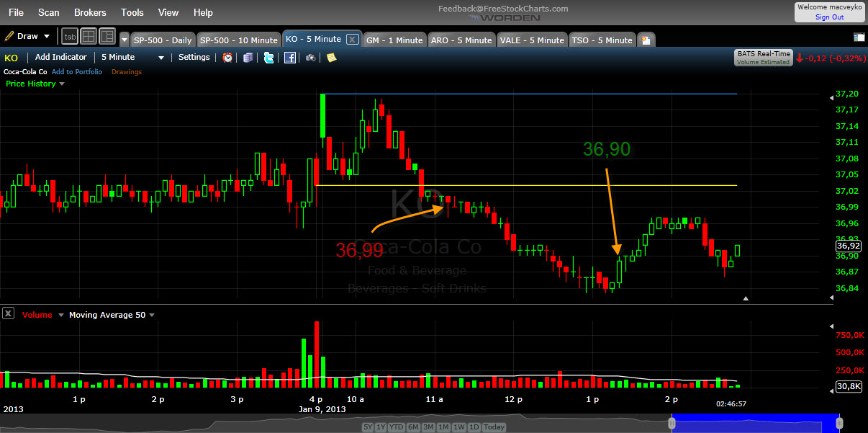Click the blue selected range in the navigator
The width and height of the screenshot is (868, 433).
[x=756, y=424]
